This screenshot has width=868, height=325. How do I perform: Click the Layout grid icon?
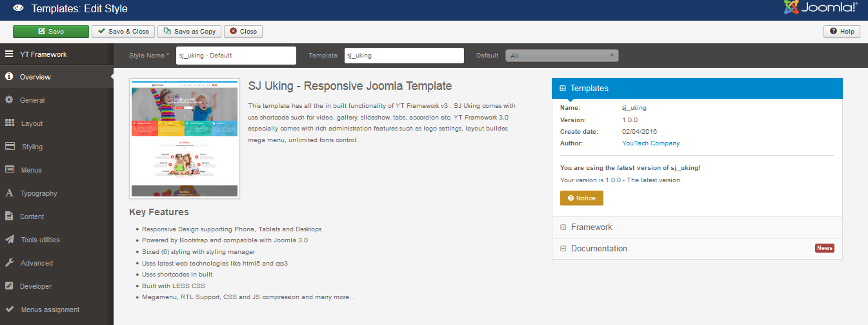[x=10, y=123]
